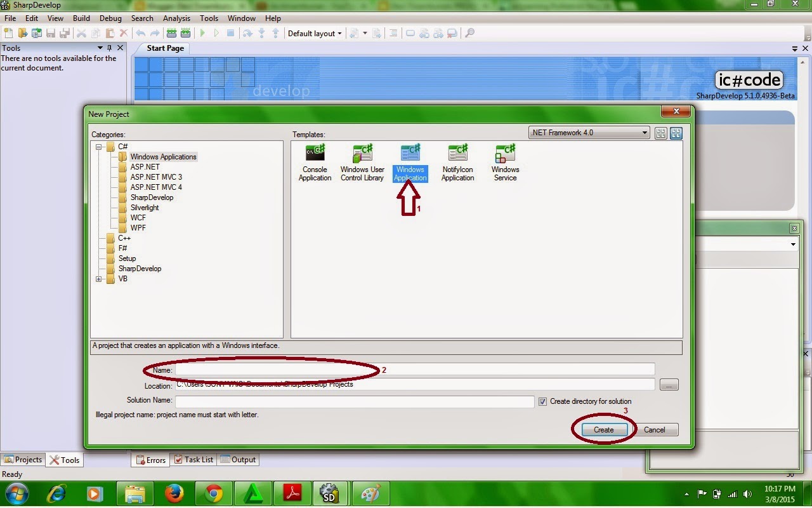This screenshot has width=812, height=508.
Task: Select the Console Application template
Action: click(x=315, y=162)
